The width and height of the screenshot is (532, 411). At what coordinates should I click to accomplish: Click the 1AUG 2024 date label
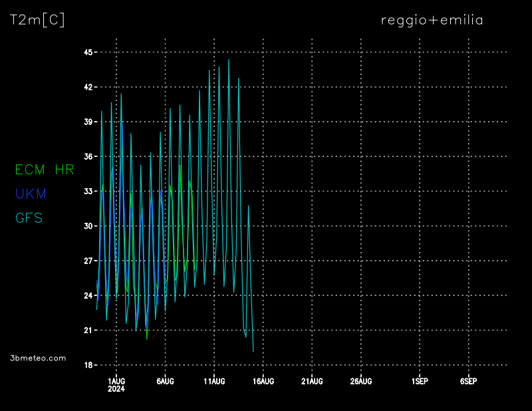tap(116, 384)
